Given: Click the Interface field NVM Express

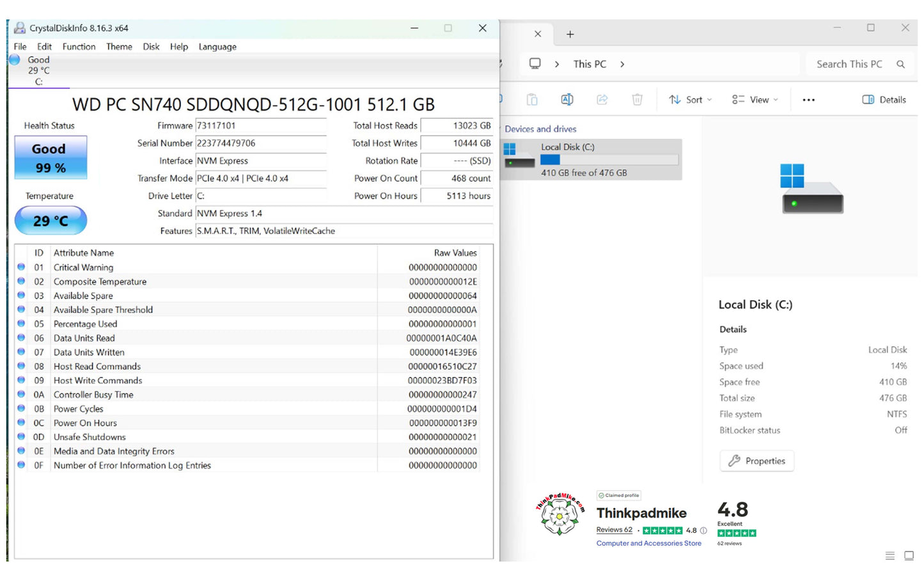Looking at the screenshot, I should tap(260, 161).
